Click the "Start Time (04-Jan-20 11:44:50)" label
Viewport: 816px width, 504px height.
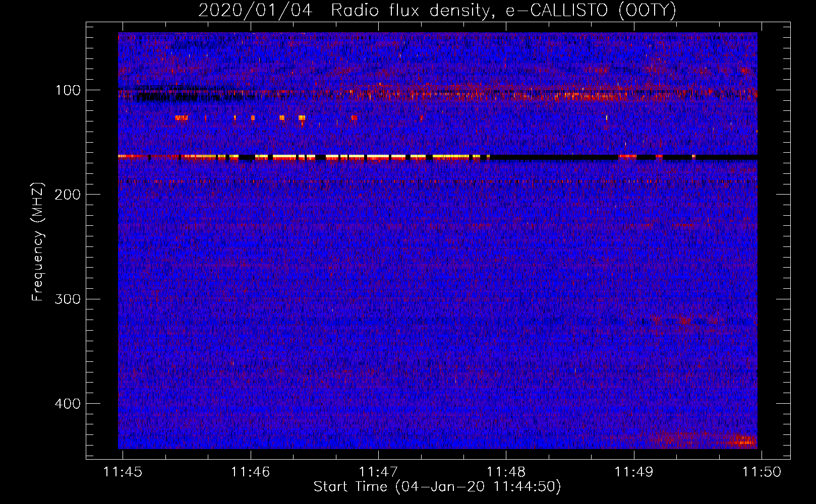pos(437,487)
